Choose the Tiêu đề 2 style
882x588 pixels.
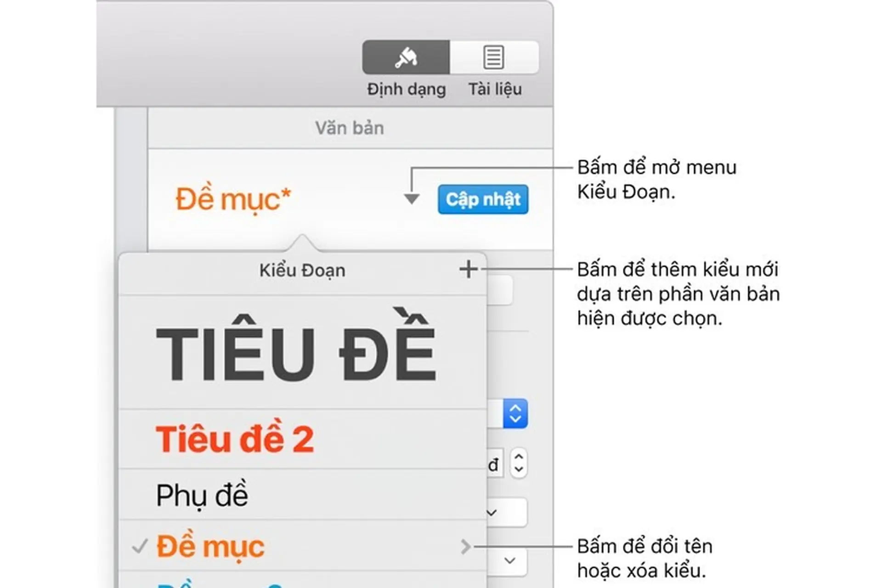coord(302,439)
